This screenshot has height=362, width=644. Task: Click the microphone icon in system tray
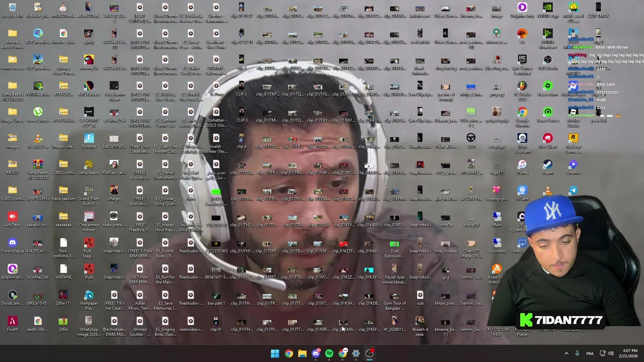coord(577,353)
